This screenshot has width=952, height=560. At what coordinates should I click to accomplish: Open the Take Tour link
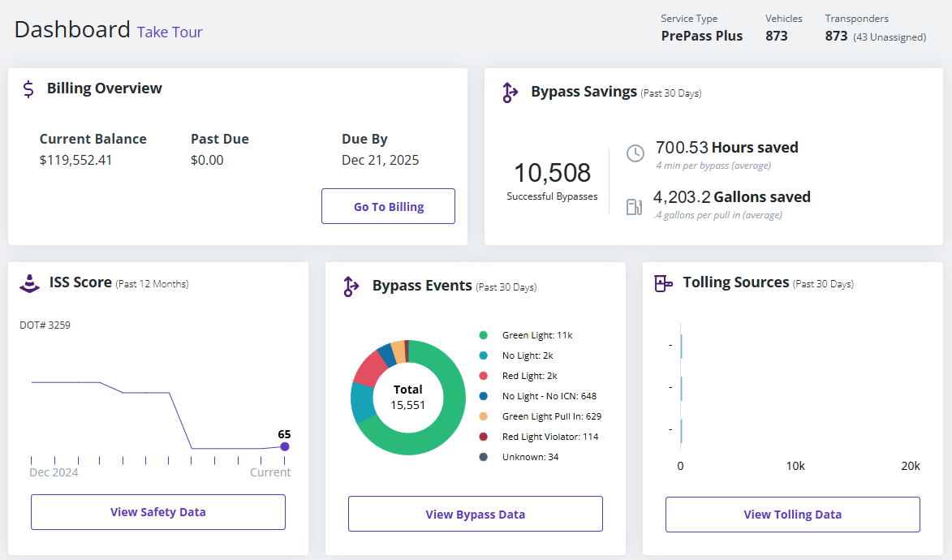coord(170,32)
